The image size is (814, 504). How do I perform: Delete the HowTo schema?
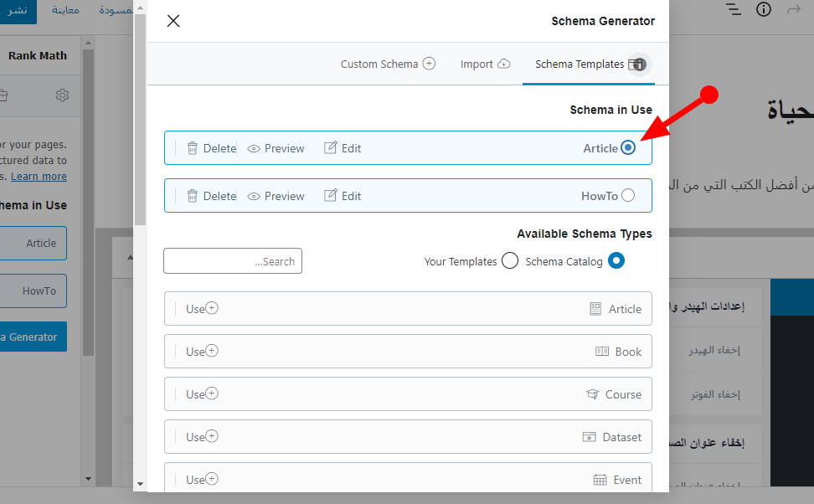211,196
